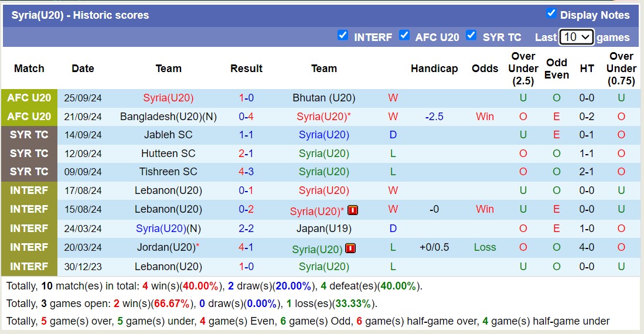Select the Hutteen SC team link

click(168, 154)
